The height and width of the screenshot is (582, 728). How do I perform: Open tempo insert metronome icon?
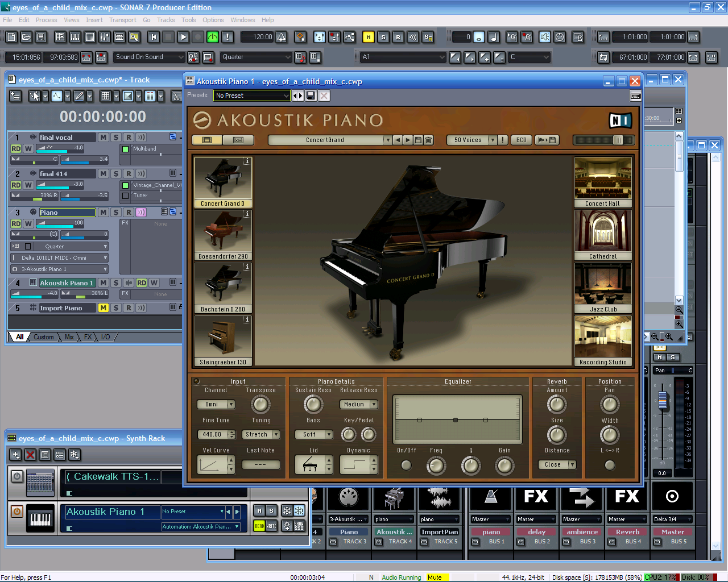pos(282,37)
